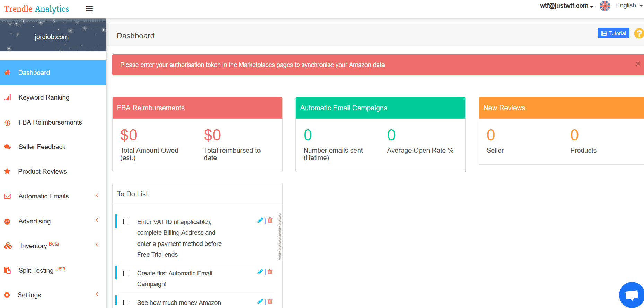Toggle the hamburger sidebar menu icon
Viewport: 644px width, 308px height.
point(89,9)
